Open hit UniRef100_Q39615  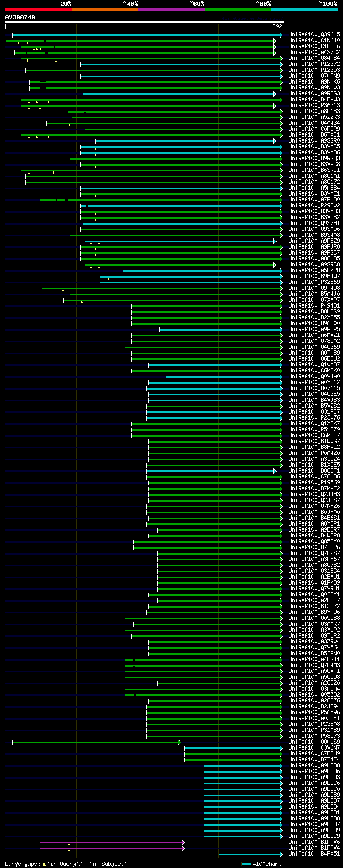click(314, 34)
